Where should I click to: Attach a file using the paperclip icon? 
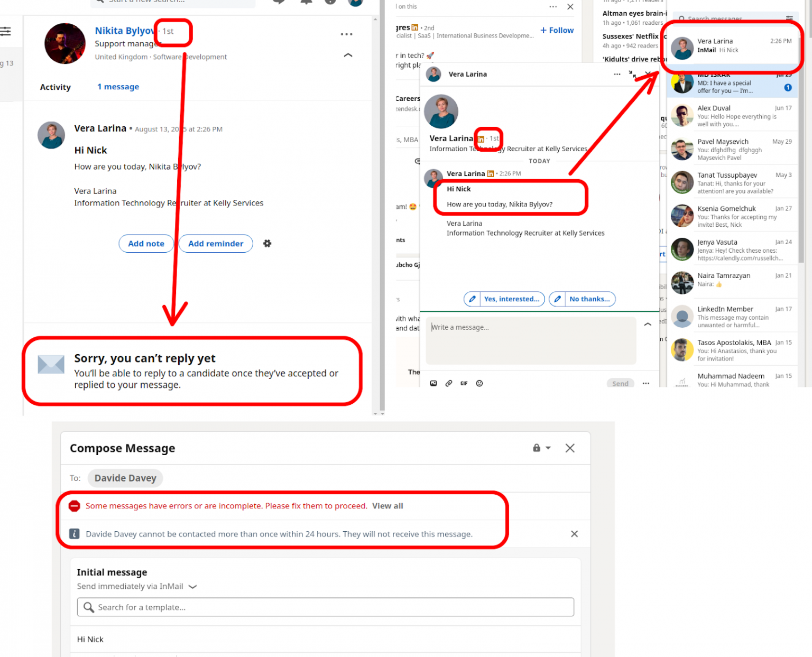(x=449, y=383)
